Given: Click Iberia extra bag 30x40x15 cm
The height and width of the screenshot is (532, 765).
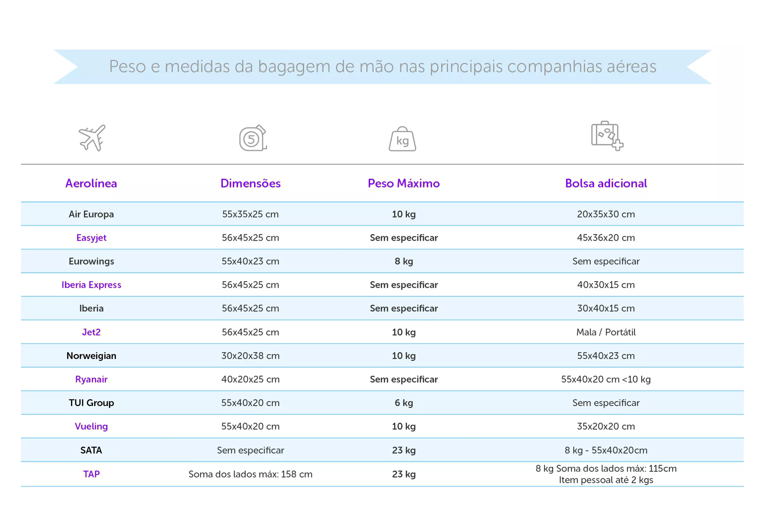Looking at the screenshot, I should click(x=606, y=308).
